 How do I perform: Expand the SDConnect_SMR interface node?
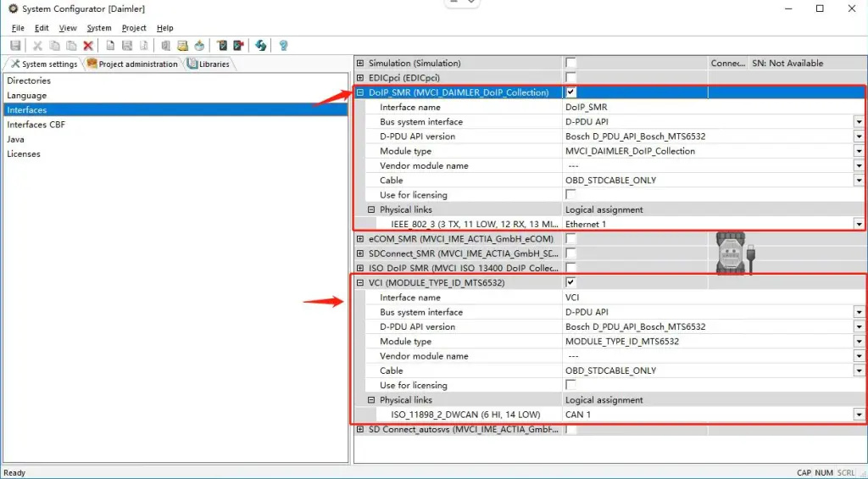(360, 253)
